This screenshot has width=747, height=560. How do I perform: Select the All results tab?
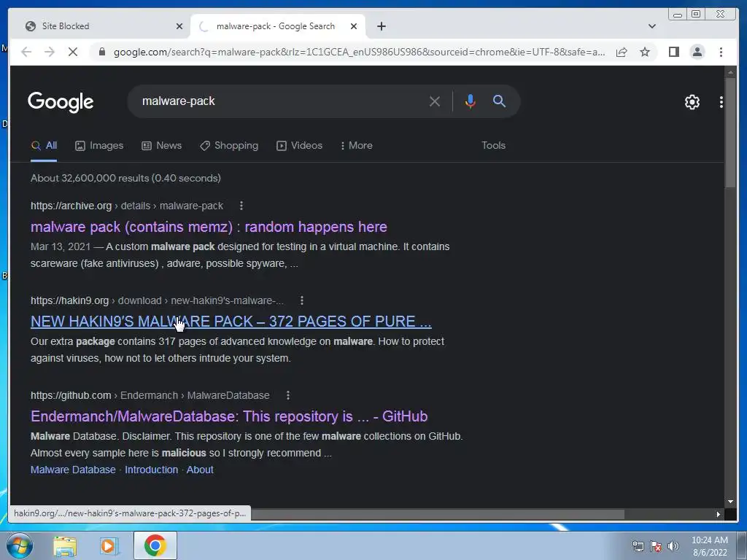coord(44,146)
